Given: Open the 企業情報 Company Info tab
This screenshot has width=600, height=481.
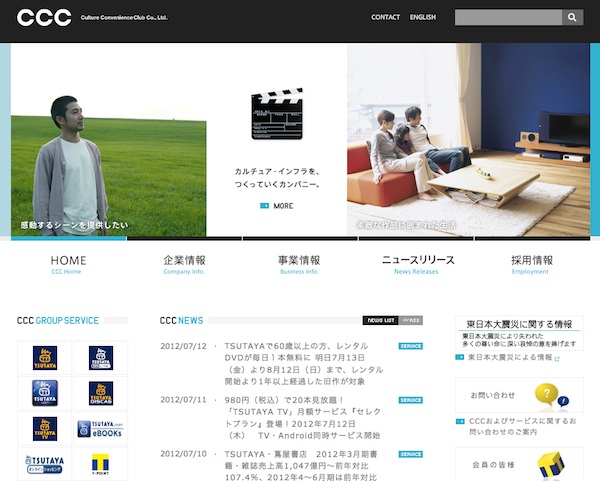Looking at the screenshot, I should tap(184, 264).
